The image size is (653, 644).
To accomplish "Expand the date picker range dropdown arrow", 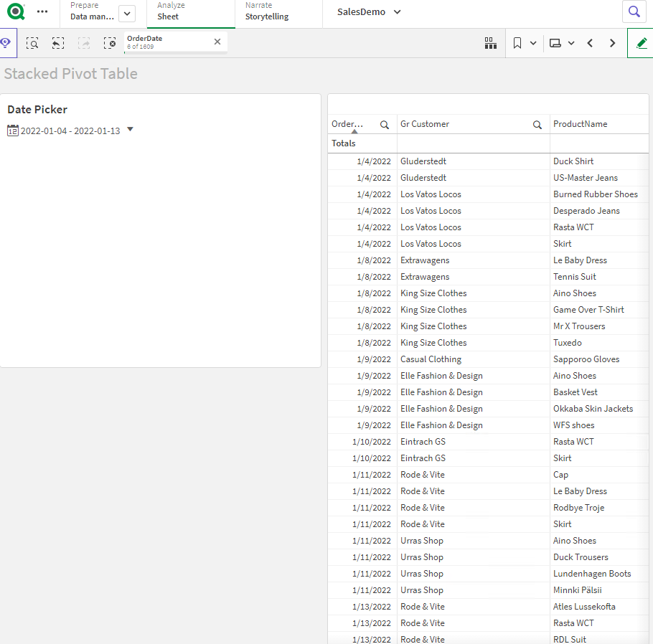I will tap(130, 130).
